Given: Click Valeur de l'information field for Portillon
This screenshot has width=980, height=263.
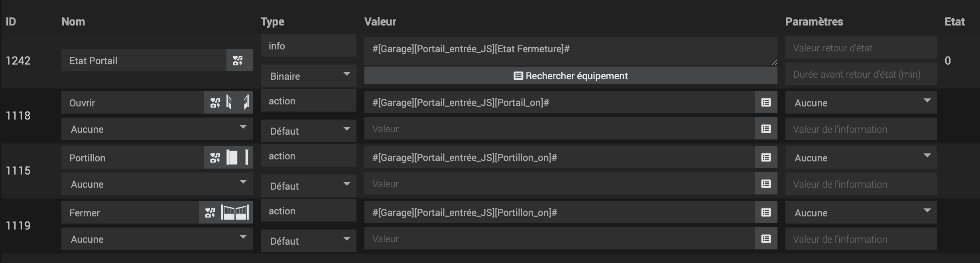Looking at the screenshot, I should [861, 184].
